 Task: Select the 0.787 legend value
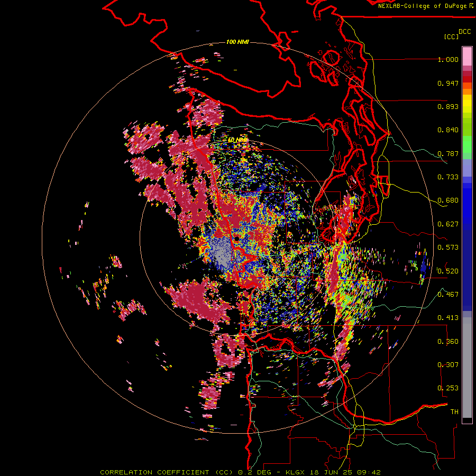448,153
